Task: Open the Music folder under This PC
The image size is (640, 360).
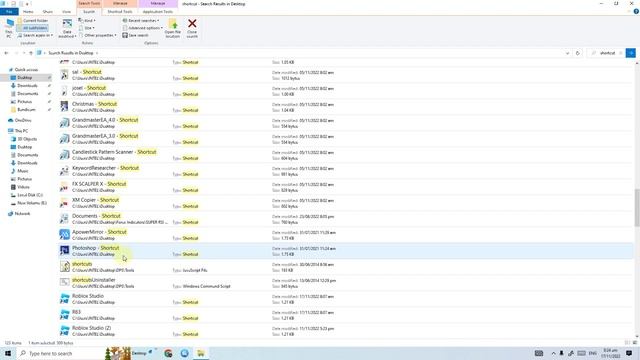Action: 23,171
